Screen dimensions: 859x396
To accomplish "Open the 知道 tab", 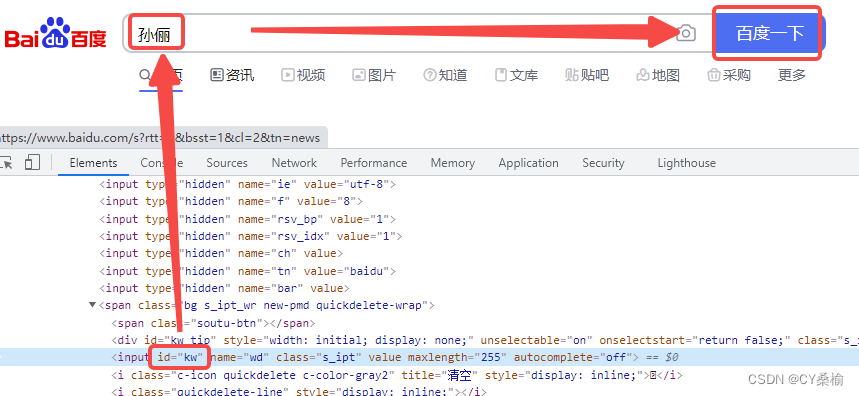I will coord(445,75).
